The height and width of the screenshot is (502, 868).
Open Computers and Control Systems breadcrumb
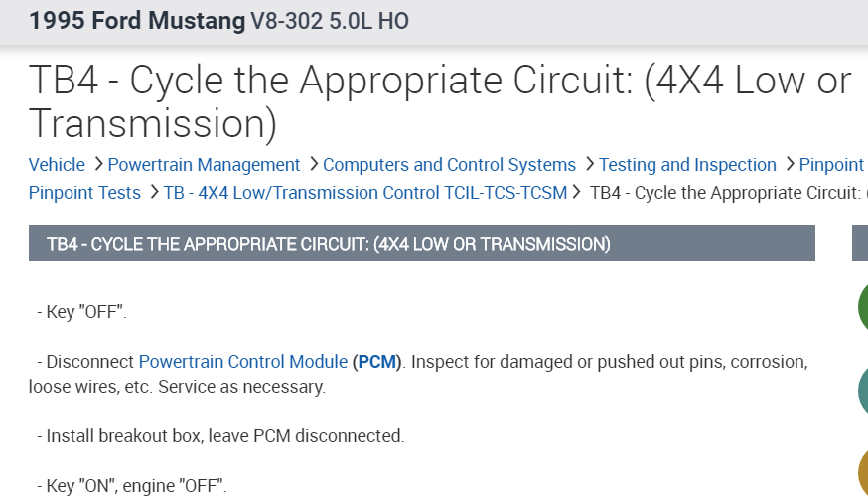coord(449,165)
